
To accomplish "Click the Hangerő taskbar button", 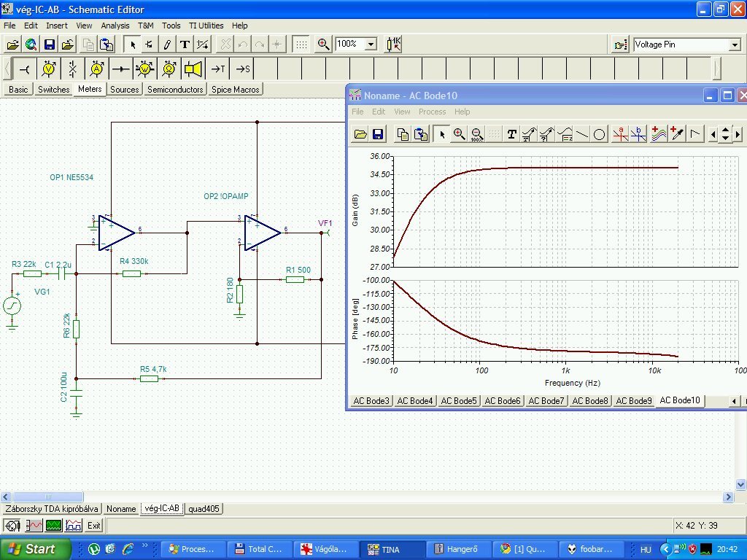I will click(458, 549).
